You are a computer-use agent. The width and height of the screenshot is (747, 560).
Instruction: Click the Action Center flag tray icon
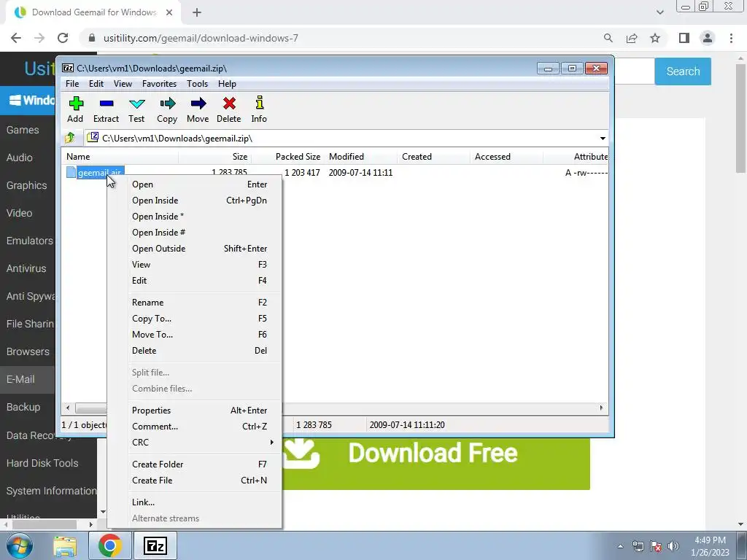point(656,546)
